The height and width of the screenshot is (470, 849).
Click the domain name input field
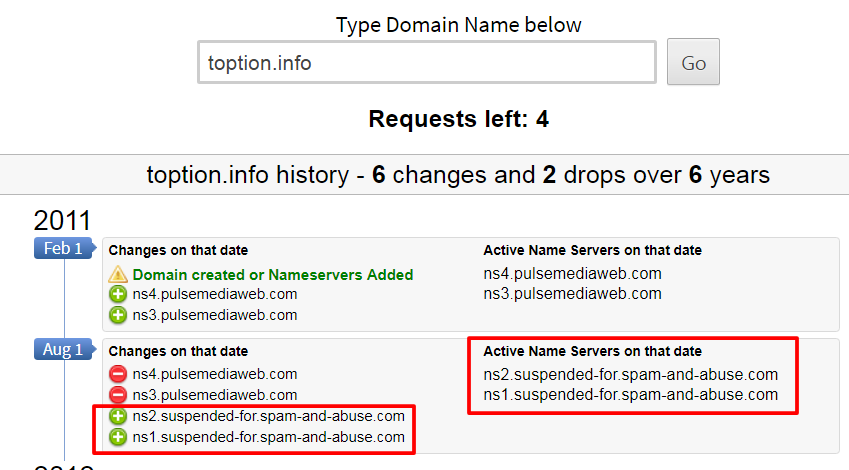[427, 63]
